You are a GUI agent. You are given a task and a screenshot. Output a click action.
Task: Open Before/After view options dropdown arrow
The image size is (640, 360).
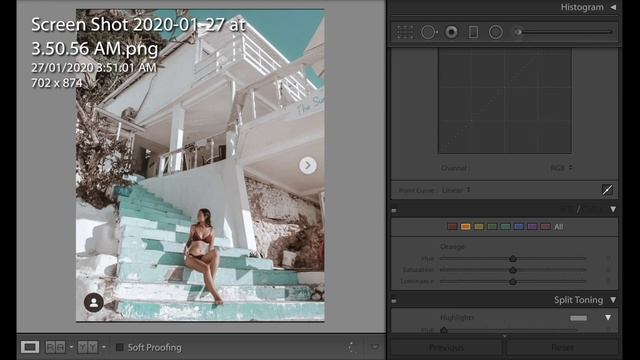[x=104, y=347]
